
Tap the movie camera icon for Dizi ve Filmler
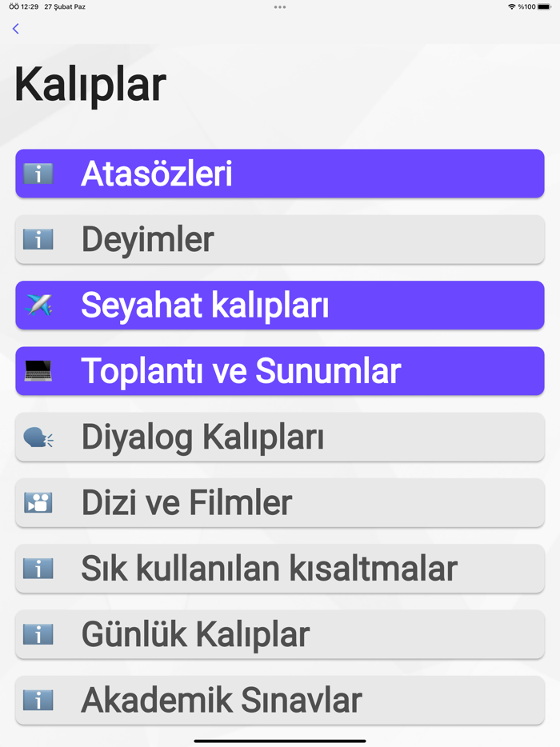(x=38, y=502)
